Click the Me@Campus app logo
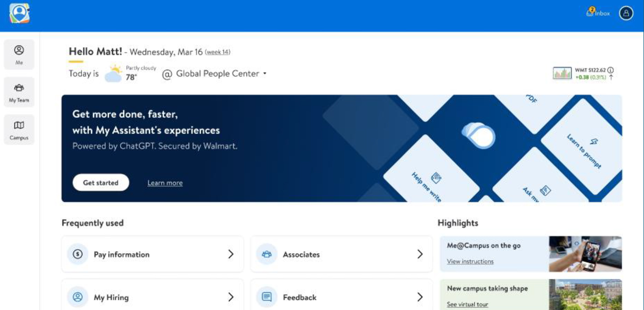Image resolution: width=644 pixels, height=310 pixels. (19, 13)
